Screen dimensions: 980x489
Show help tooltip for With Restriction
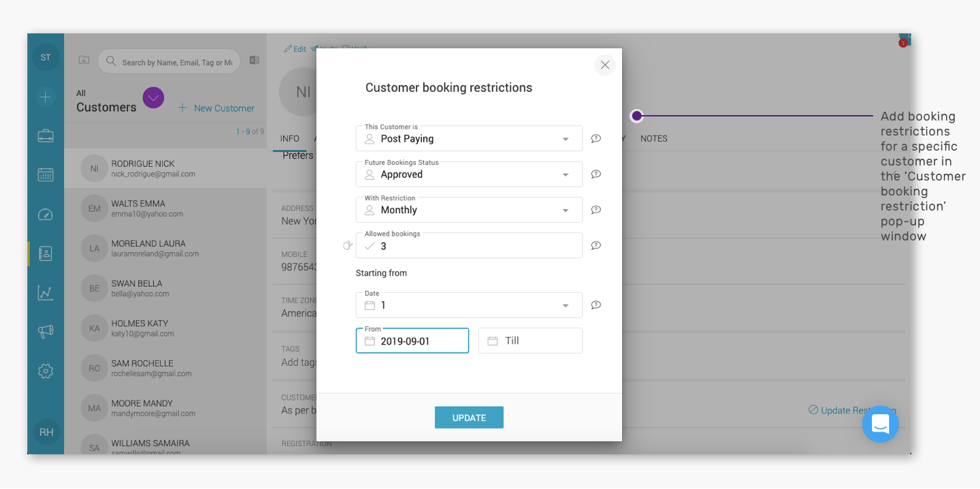coord(596,210)
